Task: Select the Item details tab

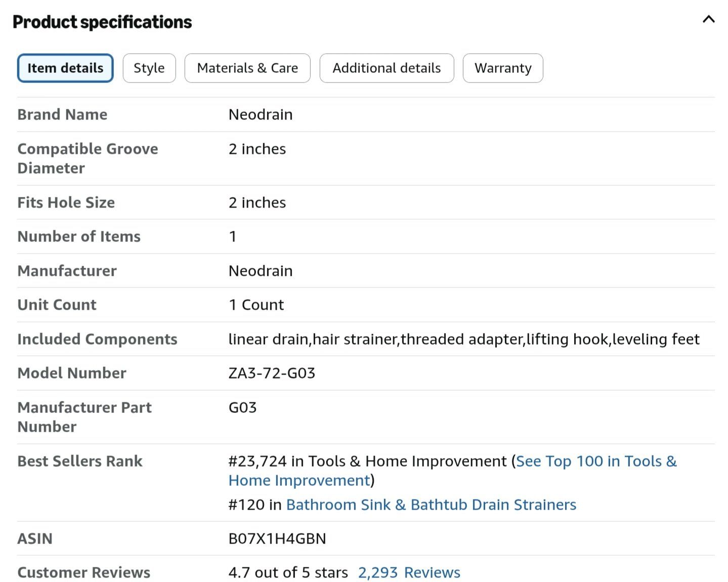Action: tap(65, 68)
